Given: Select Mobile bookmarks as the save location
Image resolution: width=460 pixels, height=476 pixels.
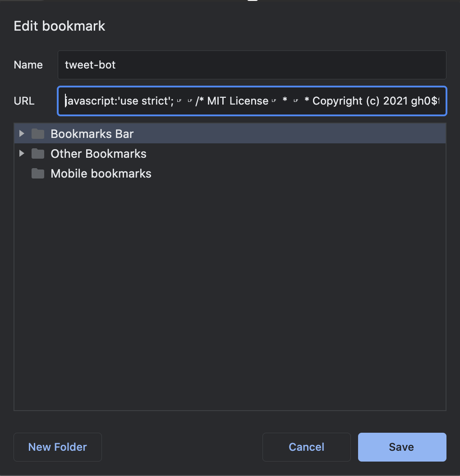Looking at the screenshot, I should pos(101,174).
